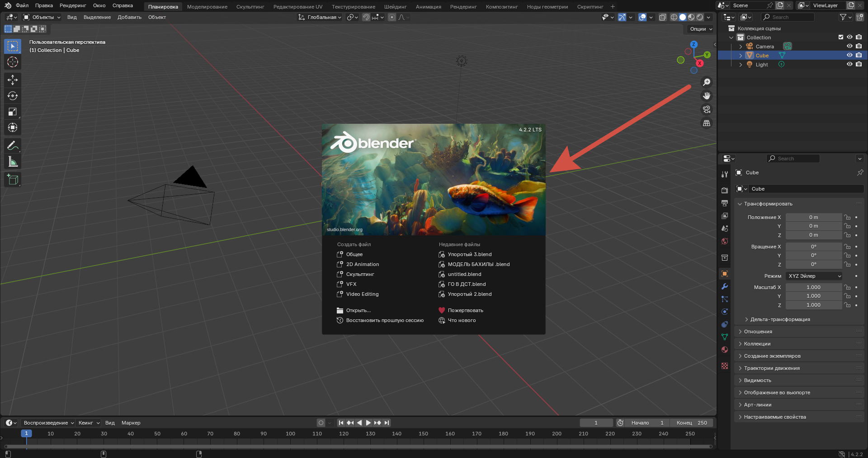Select the Cursor tool in the toolbar
The width and height of the screenshot is (868, 458).
pyautogui.click(x=13, y=62)
